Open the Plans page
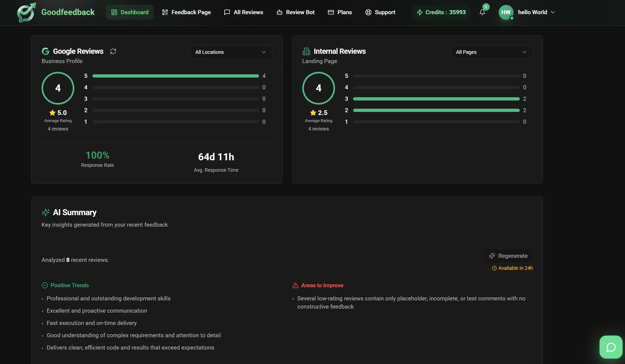This screenshot has height=364, width=625. pos(340,12)
